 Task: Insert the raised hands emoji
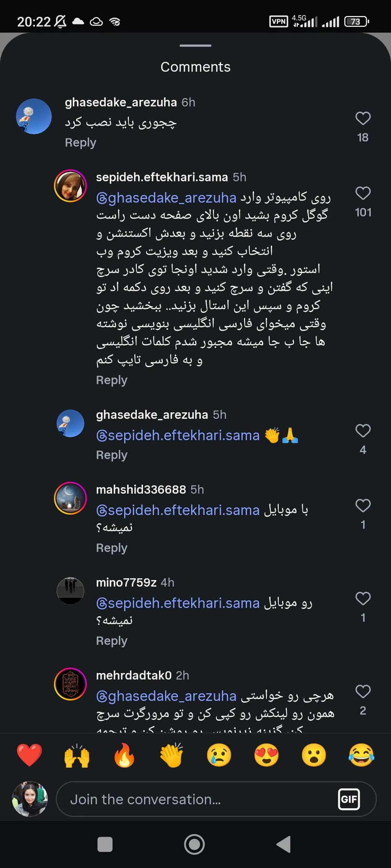77,755
